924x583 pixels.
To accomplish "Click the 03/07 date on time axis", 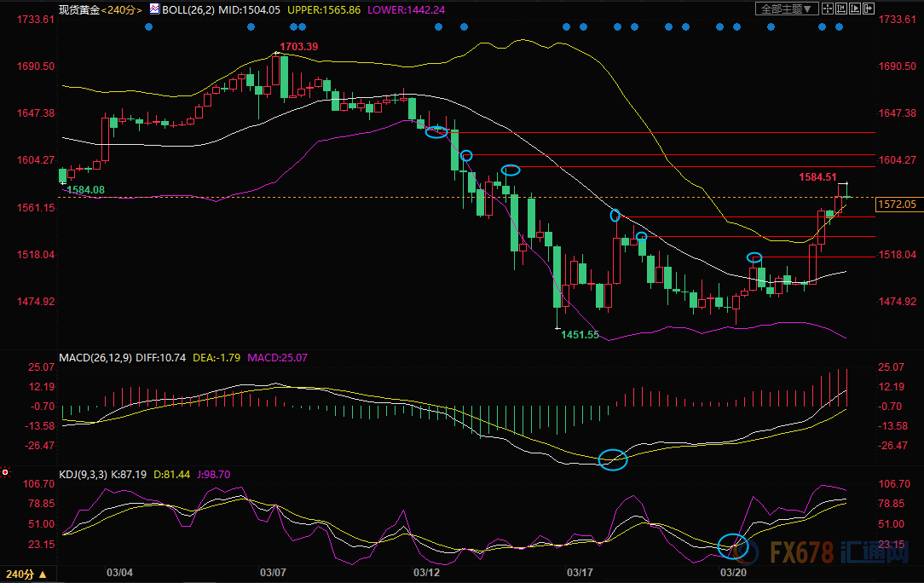I will (273, 573).
